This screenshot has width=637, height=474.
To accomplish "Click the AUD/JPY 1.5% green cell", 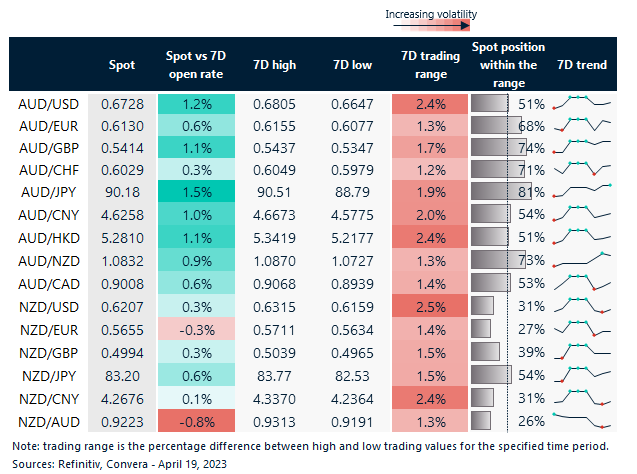I will click(x=196, y=190).
